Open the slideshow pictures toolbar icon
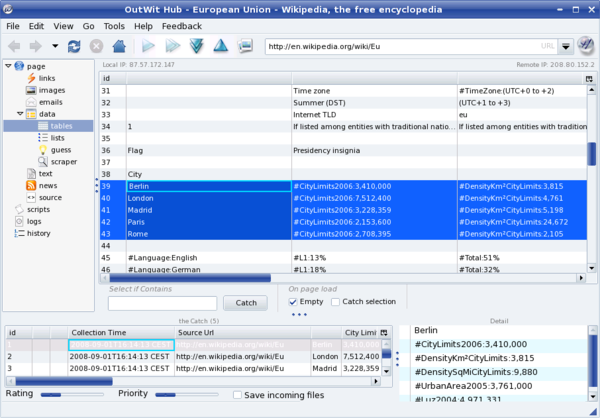Viewport: 600px width, 418px height. 245,46
